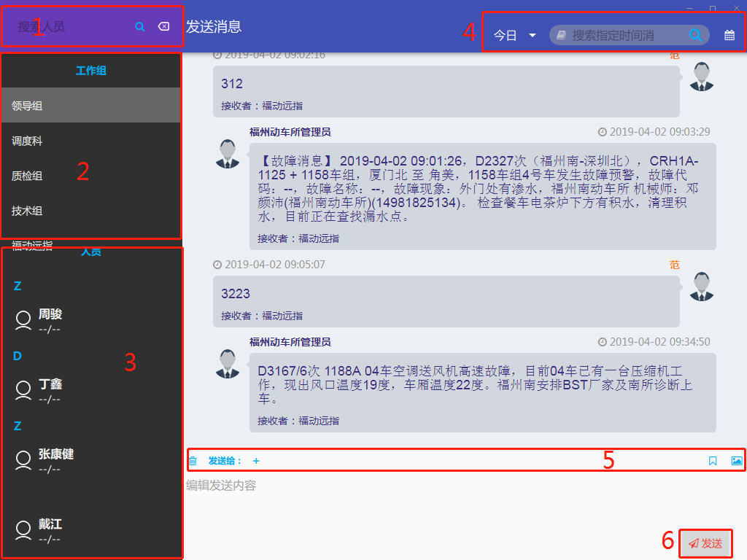Click the search icon in the message time search

[x=695, y=35]
